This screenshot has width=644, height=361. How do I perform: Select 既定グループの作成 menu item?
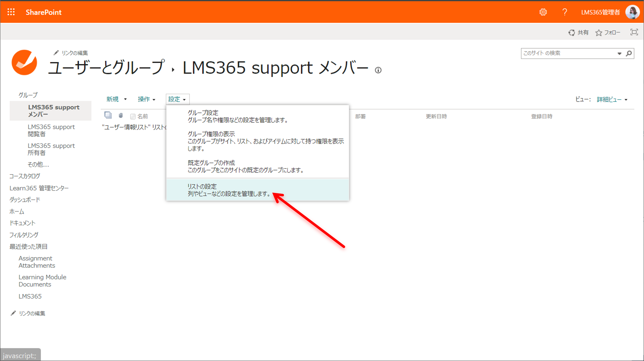pos(258,166)
